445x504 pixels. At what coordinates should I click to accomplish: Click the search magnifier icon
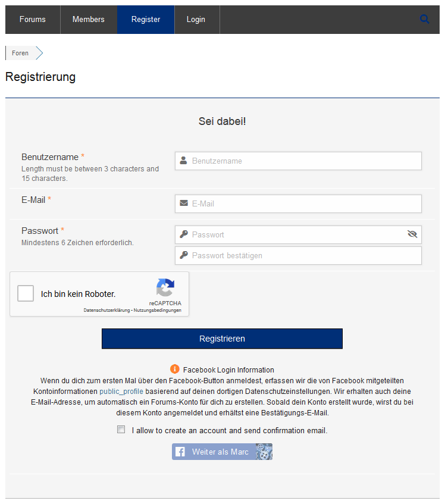(x=425, y=18)
